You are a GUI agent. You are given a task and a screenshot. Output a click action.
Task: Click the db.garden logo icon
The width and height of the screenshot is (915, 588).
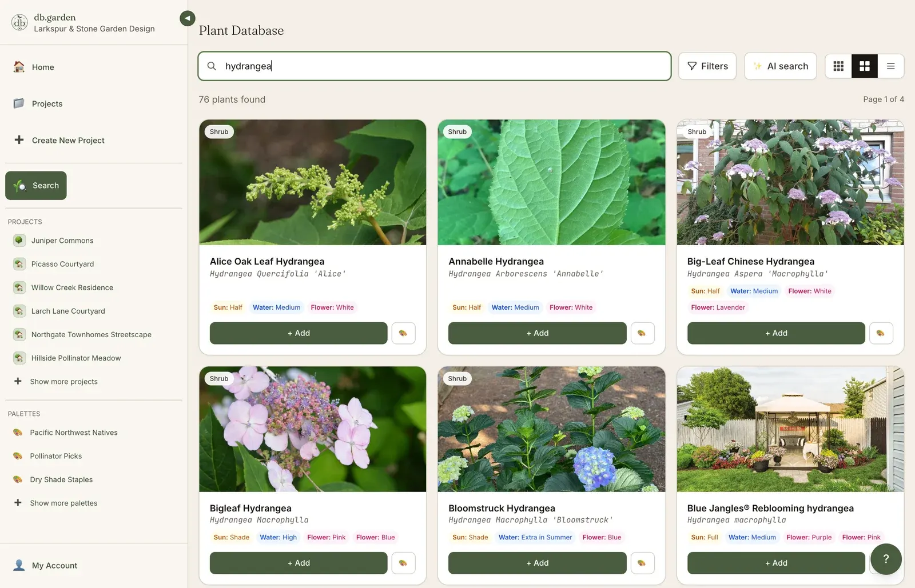coord(19,22)
